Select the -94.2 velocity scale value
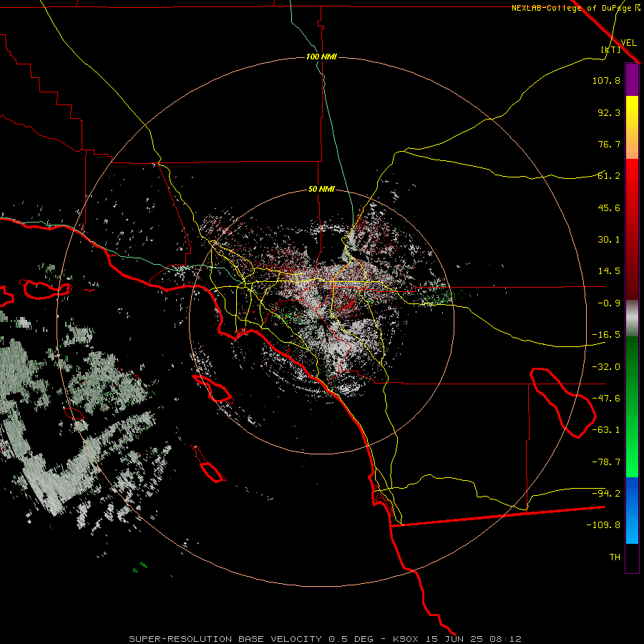This screenshot has height=644, width=644. tap(606, 493)
